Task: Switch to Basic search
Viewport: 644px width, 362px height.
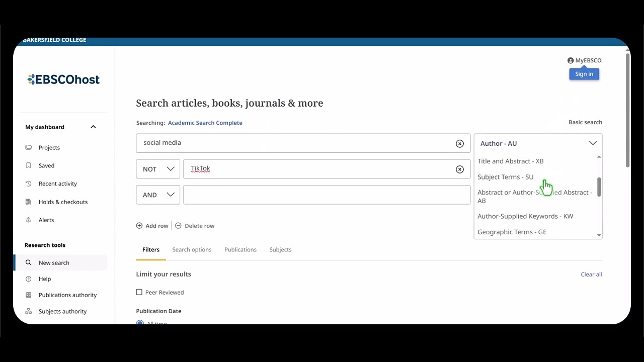Action: (585, 122)
